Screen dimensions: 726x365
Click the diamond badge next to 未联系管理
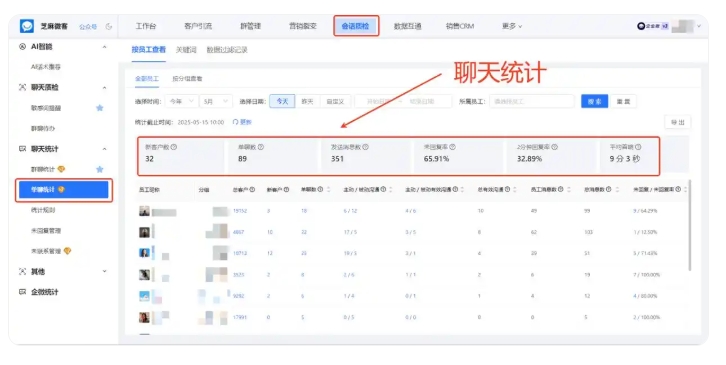[x=67, y=251]
